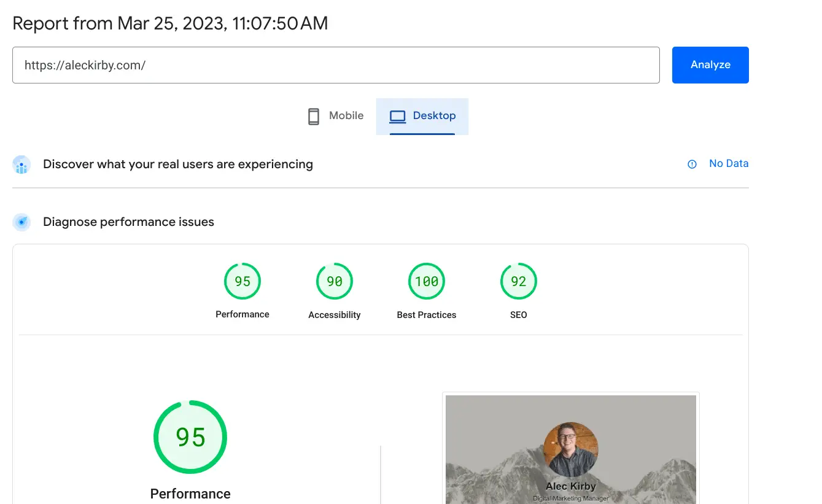Click the large 95 Performance gauge
The height and width of the screenshot is (504, 822).
click(190, 437)
